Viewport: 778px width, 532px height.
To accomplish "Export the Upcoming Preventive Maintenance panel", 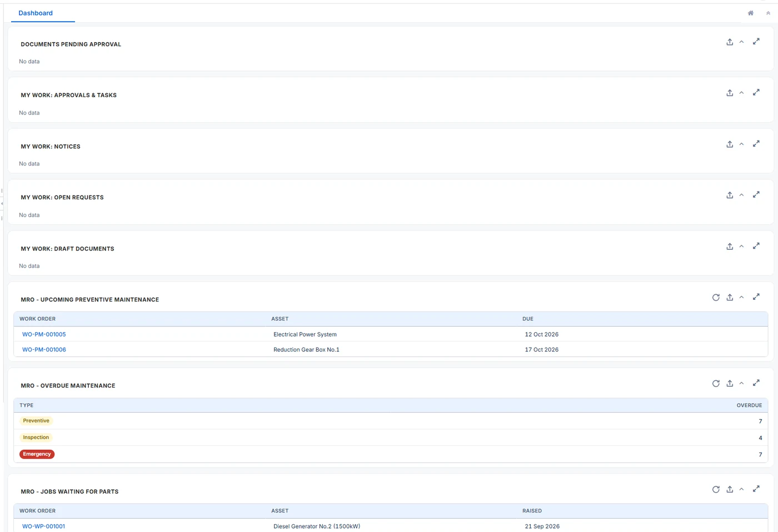I will point(730,297).
